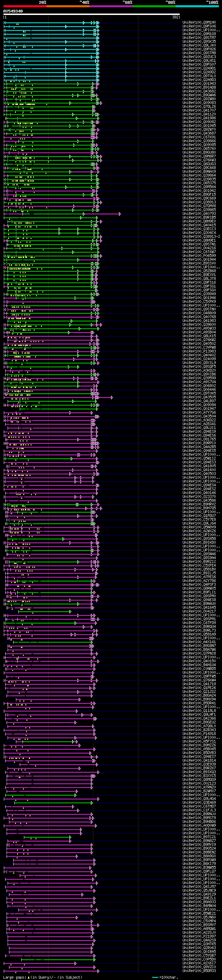The height and width of the screenshot is (980, 222).
Task: Click hit label UniRef100_A2WXZ6
Action: click(x=199, y=531)
